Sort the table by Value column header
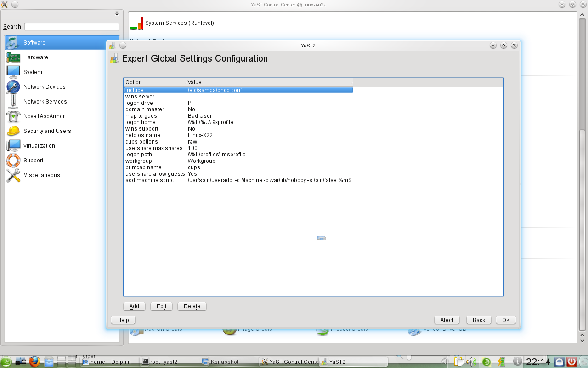 [269, 82]
